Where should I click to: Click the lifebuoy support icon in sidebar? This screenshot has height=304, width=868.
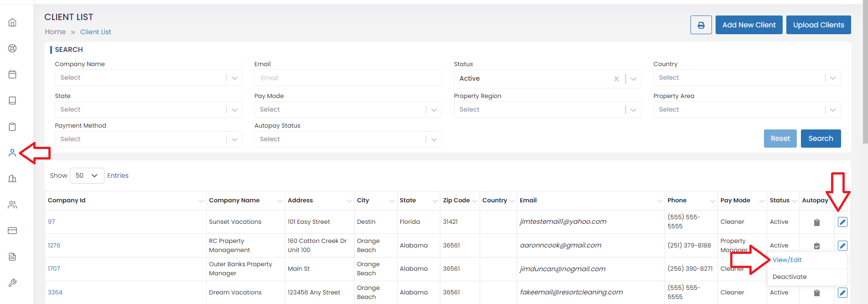pyautogui.click(x=12, y=48)
